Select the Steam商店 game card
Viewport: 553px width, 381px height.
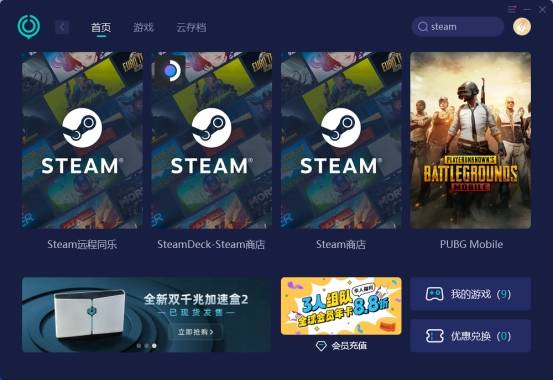(x=341, y=140)
